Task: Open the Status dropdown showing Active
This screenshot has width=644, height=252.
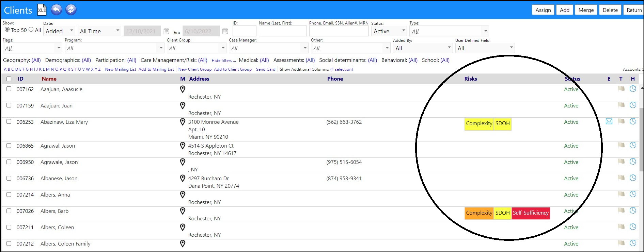Action: 389,31
